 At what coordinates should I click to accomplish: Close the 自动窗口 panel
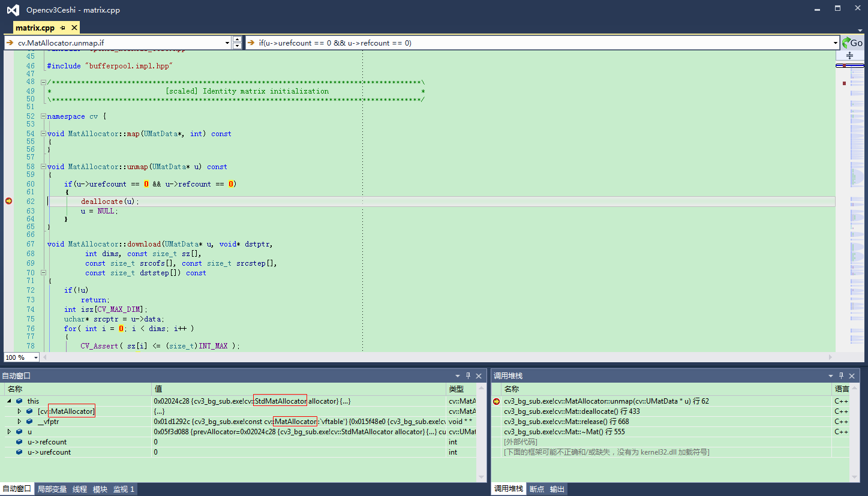(479, 376)
